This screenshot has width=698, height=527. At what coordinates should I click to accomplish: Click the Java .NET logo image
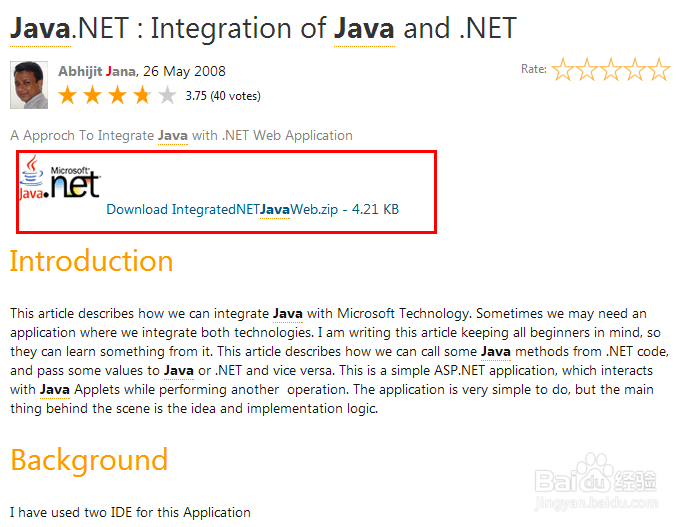coord(60,177)
